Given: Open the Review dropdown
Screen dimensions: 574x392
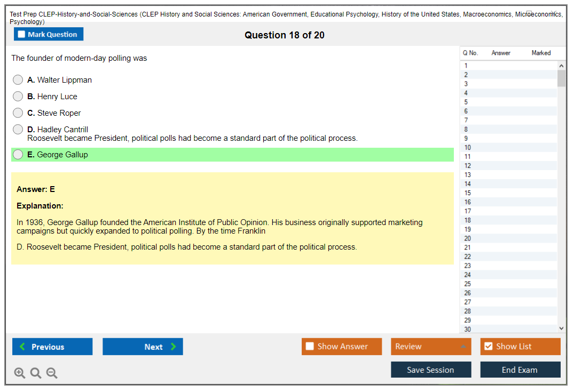Looking at the screenshot, I should [430, 347].
